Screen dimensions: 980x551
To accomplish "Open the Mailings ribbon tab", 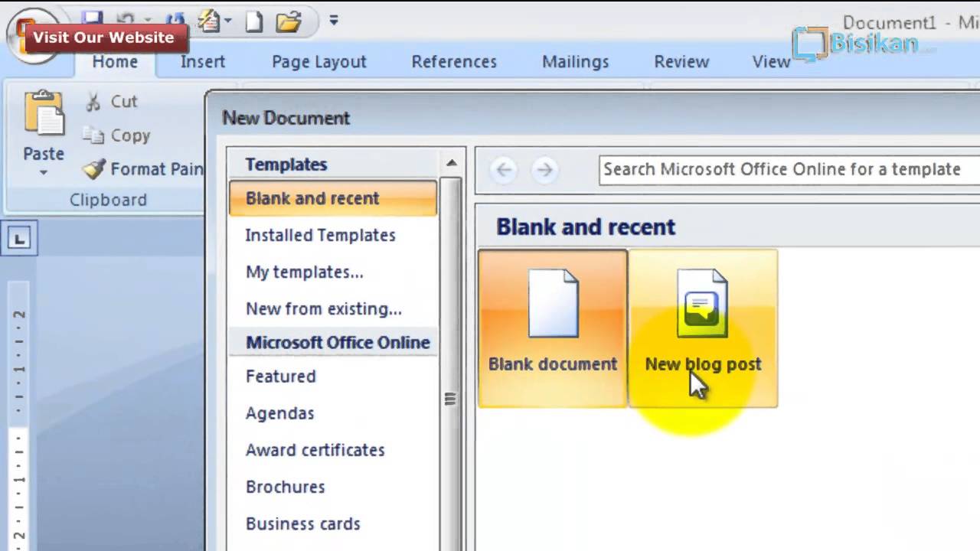I will click(575, 62).
